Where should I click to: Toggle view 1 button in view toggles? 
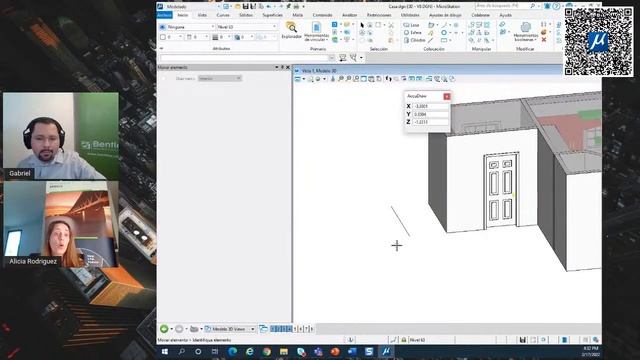pos(272,329)
